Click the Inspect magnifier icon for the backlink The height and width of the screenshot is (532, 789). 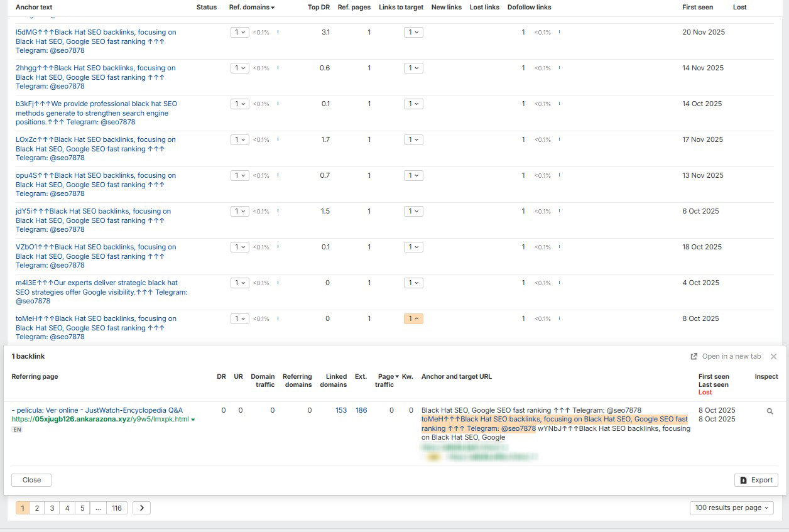pyautogui.click(x=770, y=411)
